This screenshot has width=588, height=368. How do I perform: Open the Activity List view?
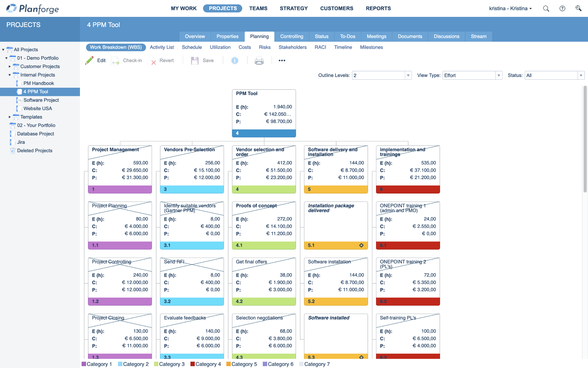(162, 47)
